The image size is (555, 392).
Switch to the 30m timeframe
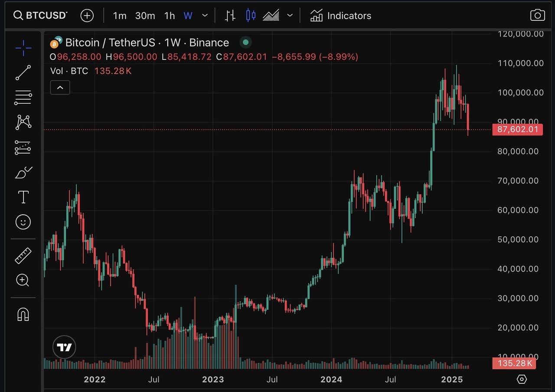tap(145, 16)
